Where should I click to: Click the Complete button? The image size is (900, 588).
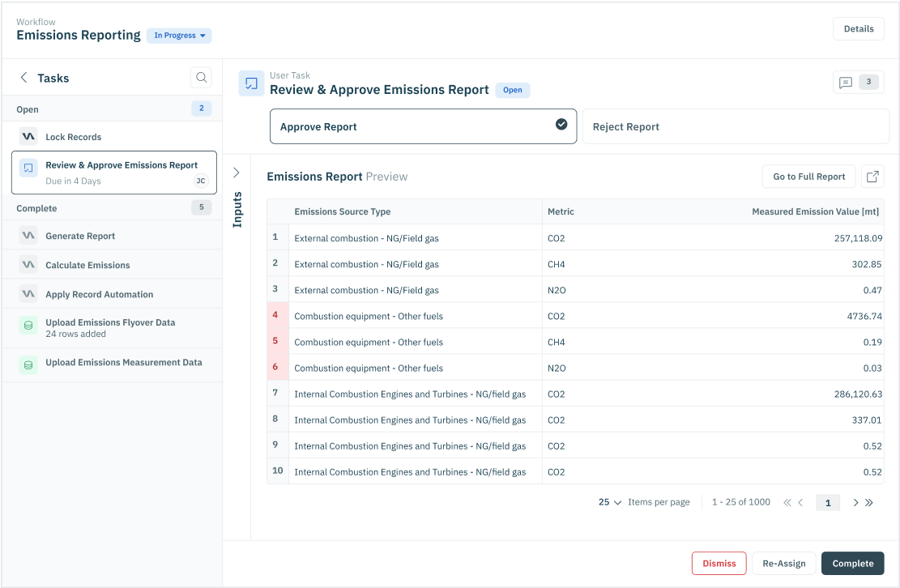pos(852,564)
